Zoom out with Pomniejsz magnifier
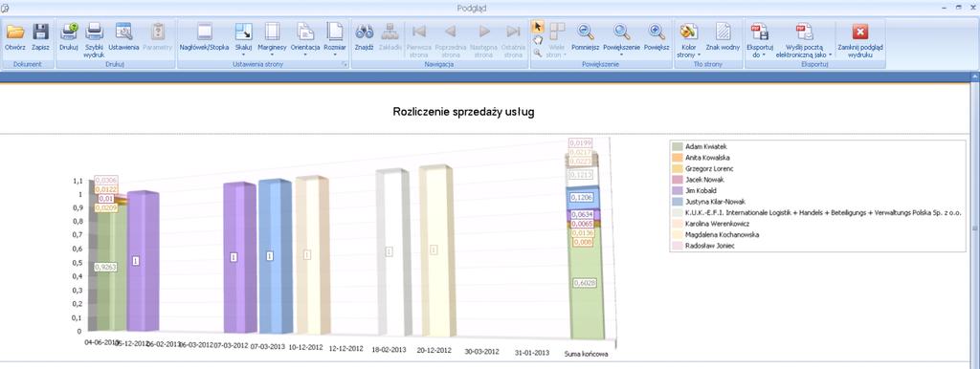Screen dimensions: 980x369 [586, 37]
